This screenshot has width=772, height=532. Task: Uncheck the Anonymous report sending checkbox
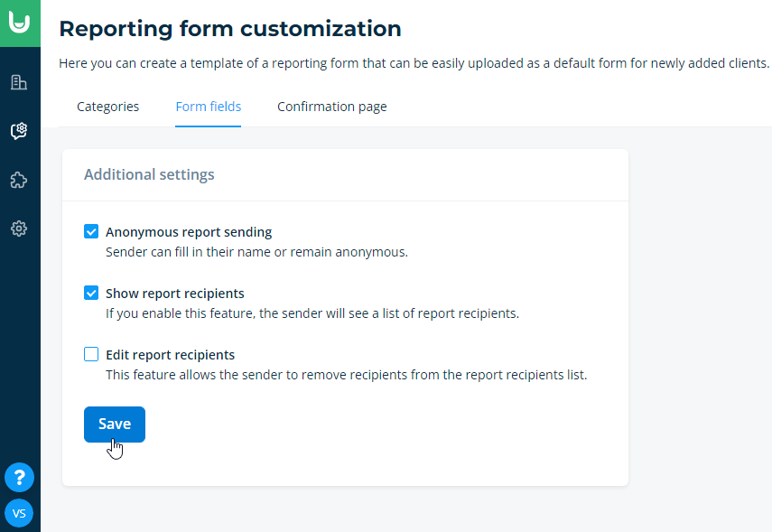click(91, 231)
